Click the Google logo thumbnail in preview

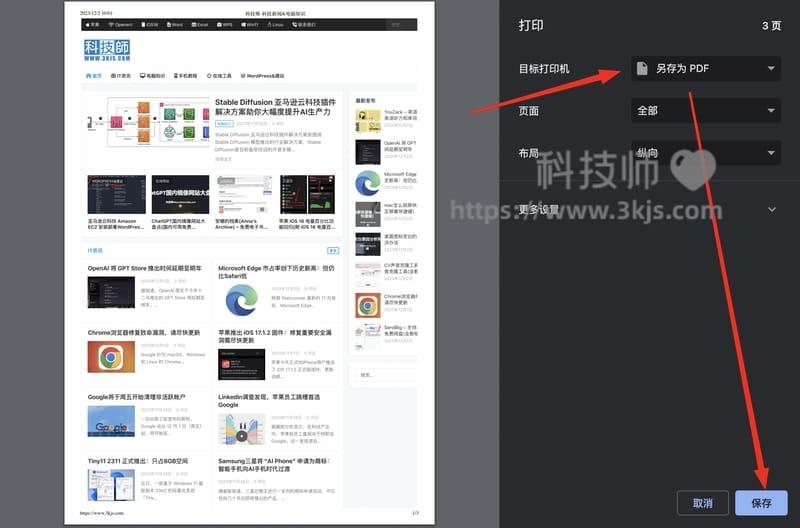point(111,421)
